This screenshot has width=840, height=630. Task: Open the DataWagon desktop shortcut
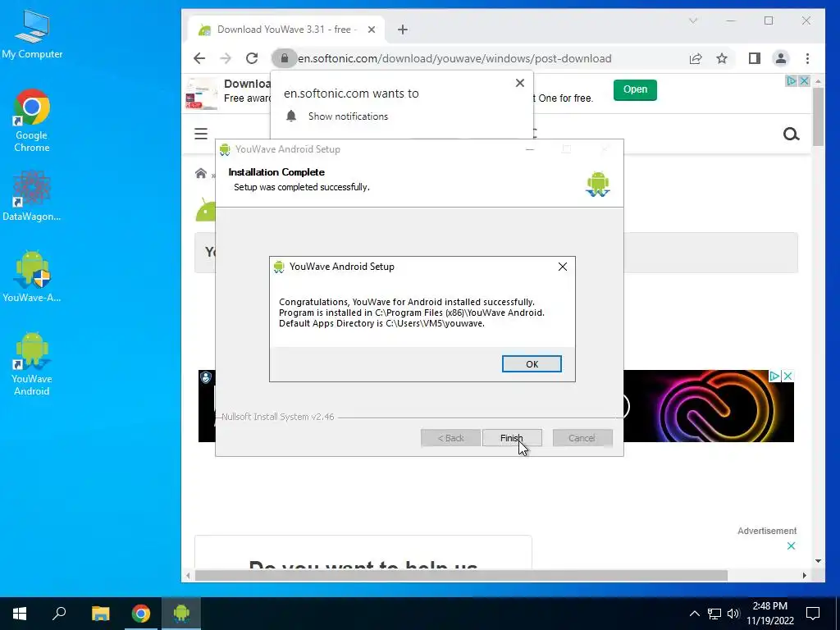[32, 196]
